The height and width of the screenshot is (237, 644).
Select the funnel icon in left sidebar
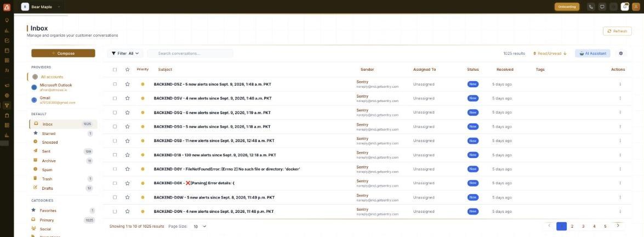click(7, 105)
